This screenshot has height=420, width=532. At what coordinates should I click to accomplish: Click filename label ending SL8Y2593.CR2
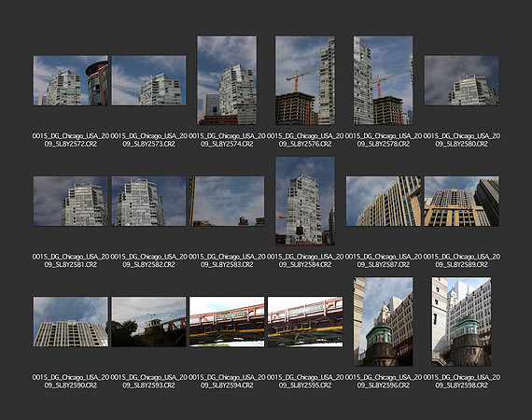coord(148,381)
